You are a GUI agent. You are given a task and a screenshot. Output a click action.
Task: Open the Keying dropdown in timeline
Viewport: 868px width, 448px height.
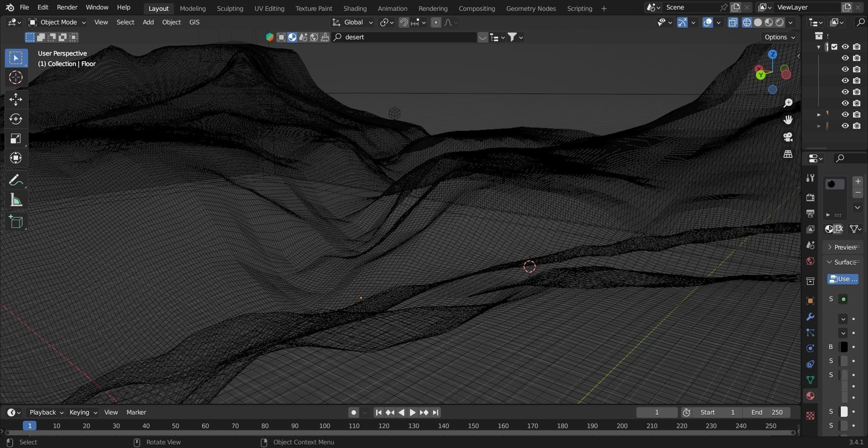click(x=83, y=412)
